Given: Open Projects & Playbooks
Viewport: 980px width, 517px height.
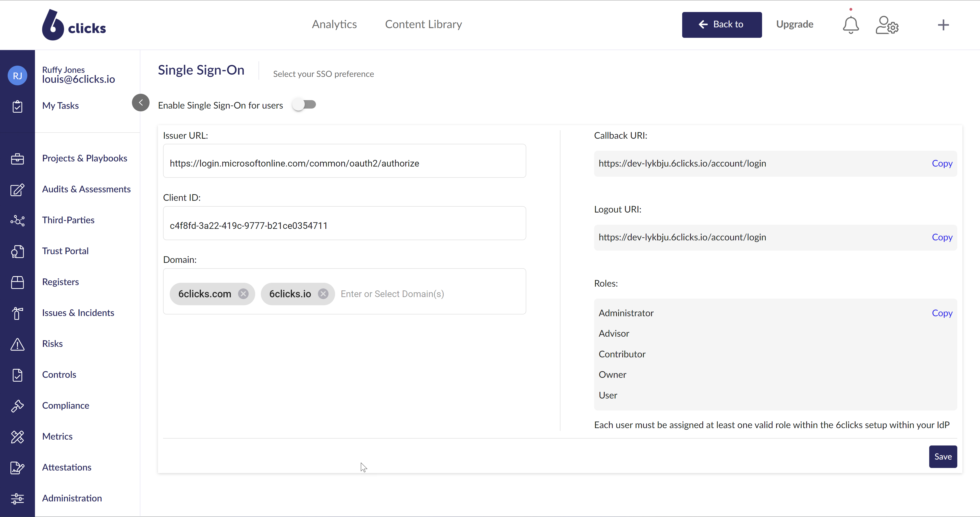Looking at the screenshot, I should (x=85, y=158).
